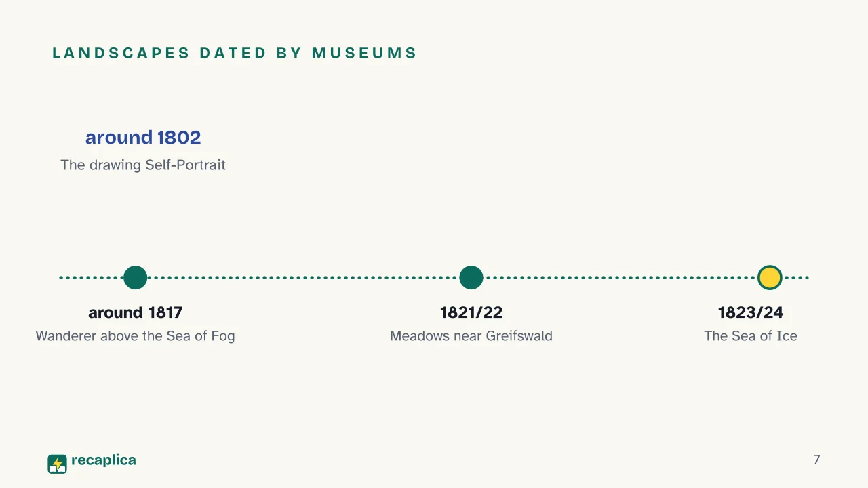Select 'Meadows near Greifswald' caption

471,335
